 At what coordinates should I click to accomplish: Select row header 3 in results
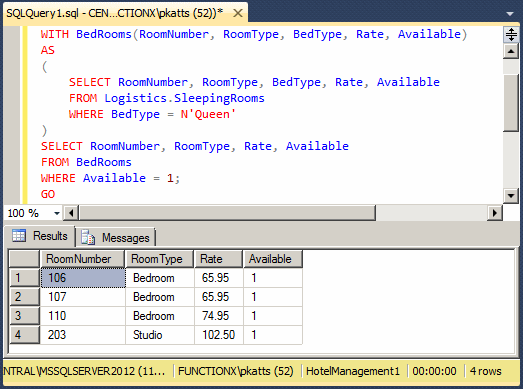(25, 316)
